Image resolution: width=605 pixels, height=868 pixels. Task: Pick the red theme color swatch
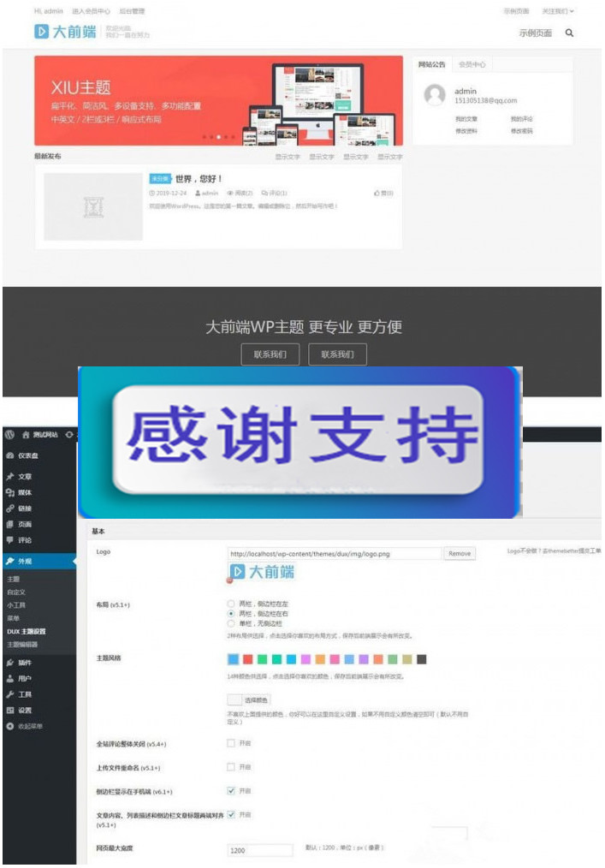[248, 659]
